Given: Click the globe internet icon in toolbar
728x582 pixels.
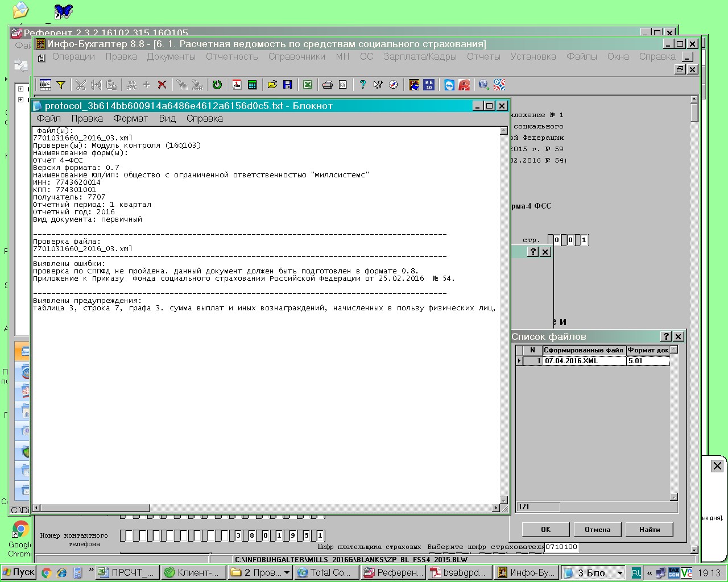Looking at the screenshot, I should pos(484,85).
